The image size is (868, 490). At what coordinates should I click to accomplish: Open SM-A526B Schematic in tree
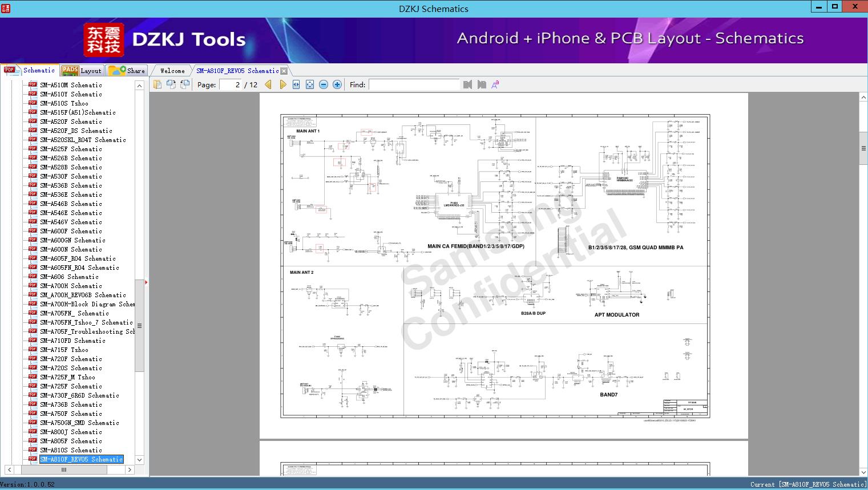[x=71, y=158]
